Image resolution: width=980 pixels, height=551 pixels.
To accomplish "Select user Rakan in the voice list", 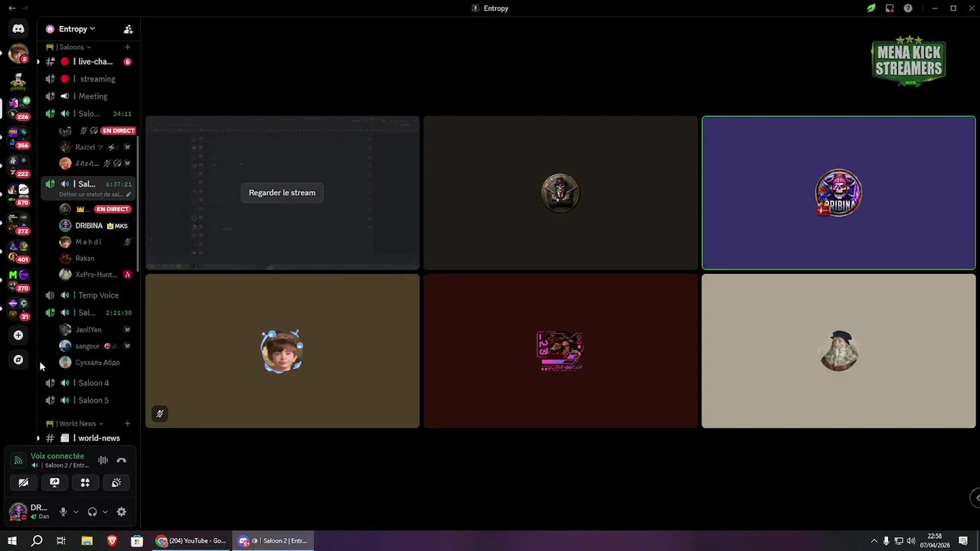I will 96,259.
